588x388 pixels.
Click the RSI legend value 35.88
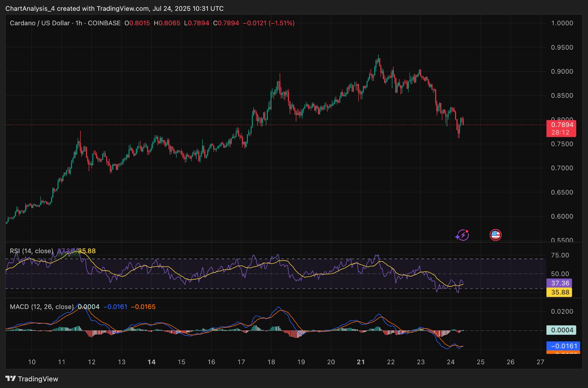coord(87,251)
